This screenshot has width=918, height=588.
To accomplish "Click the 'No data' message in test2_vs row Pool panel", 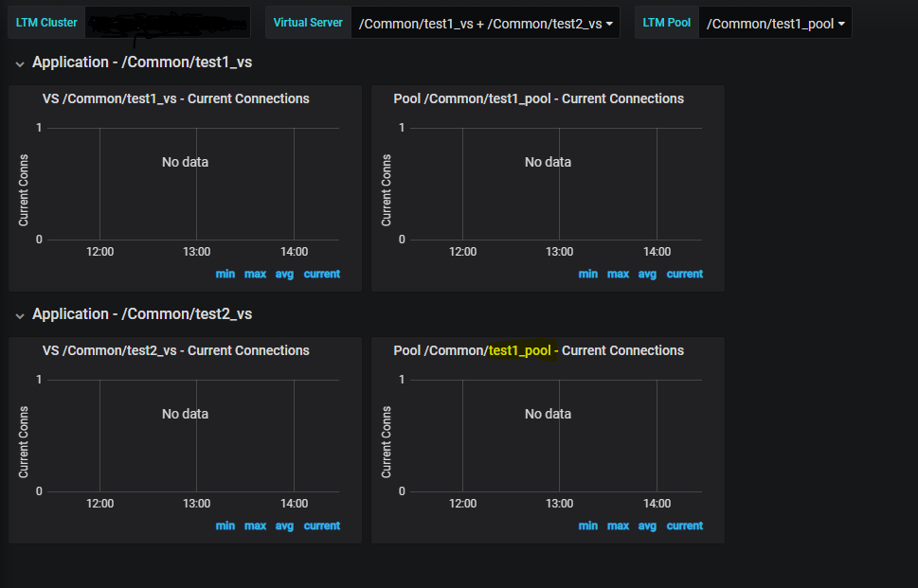I will [548, 414].
